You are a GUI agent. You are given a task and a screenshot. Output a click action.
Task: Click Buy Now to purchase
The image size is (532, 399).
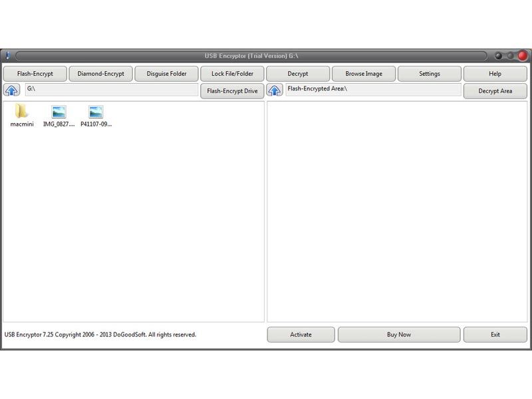point(399,334)
